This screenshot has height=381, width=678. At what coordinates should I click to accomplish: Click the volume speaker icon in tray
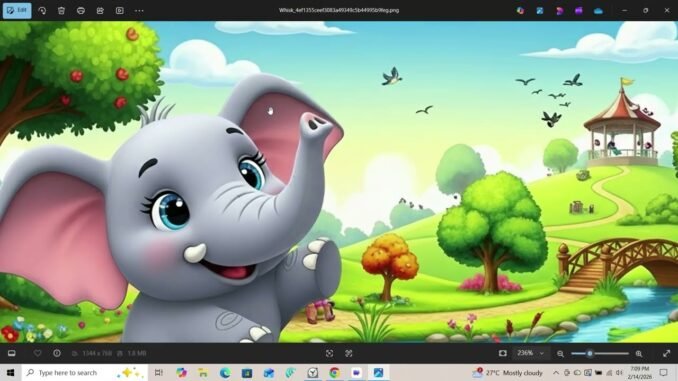pyautogui.click(x=619, y=372)
